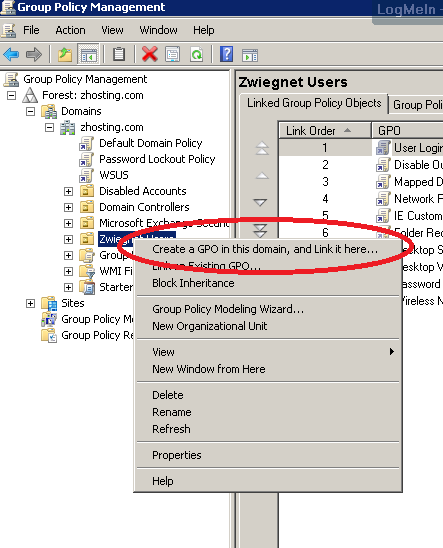Image resolution: width=443 pixels, height=548 pixels.
Task: Click the Show/Hide Action Pane icon
Action: pos(250,55)
